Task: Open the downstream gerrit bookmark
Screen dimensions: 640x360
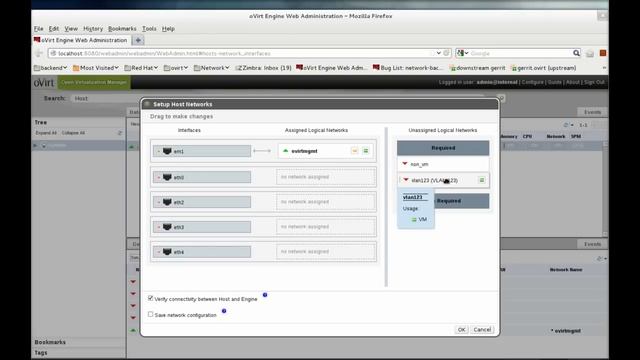Action: tap(477, 68)
